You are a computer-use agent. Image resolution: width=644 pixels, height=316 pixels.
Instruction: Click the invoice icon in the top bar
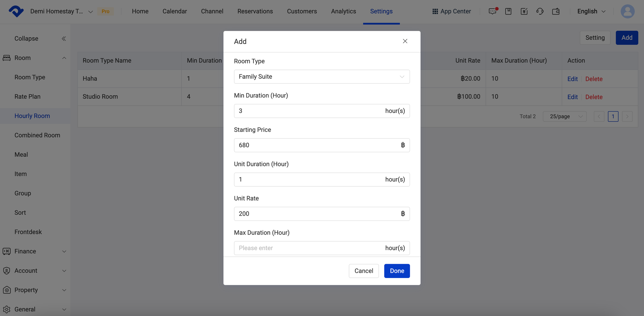(524, 11)
